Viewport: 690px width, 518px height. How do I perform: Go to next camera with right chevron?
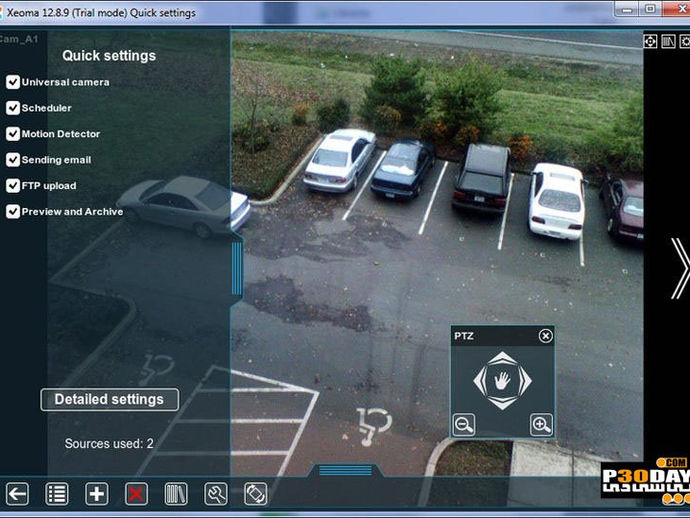coord(679,268)
